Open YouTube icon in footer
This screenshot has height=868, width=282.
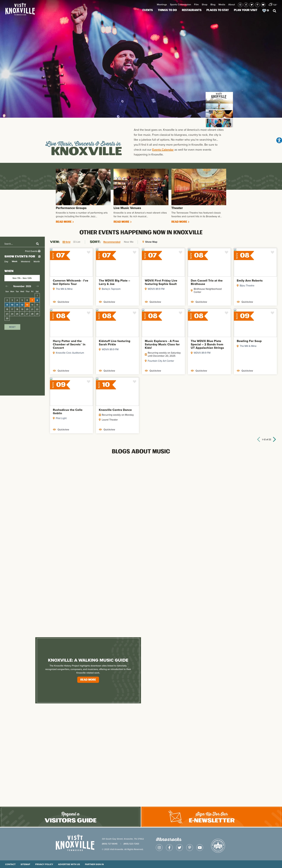pyautogui.click(x=200, y=847)
